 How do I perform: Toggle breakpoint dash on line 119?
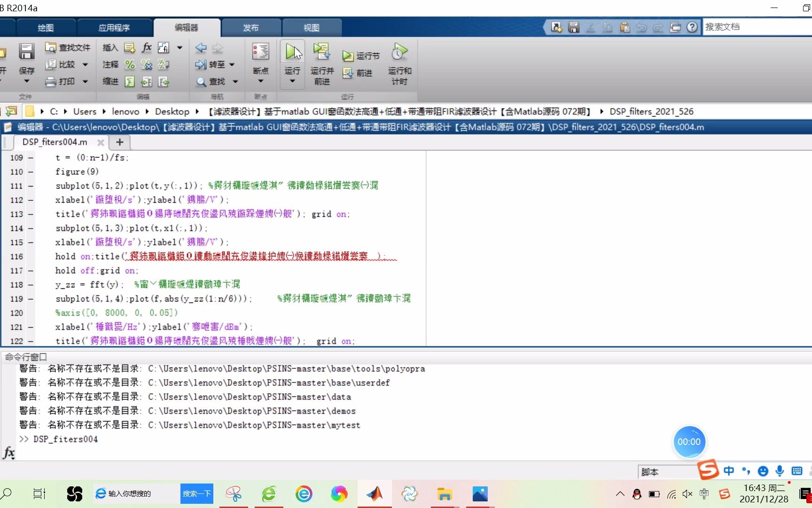click(x=31, y=299)
